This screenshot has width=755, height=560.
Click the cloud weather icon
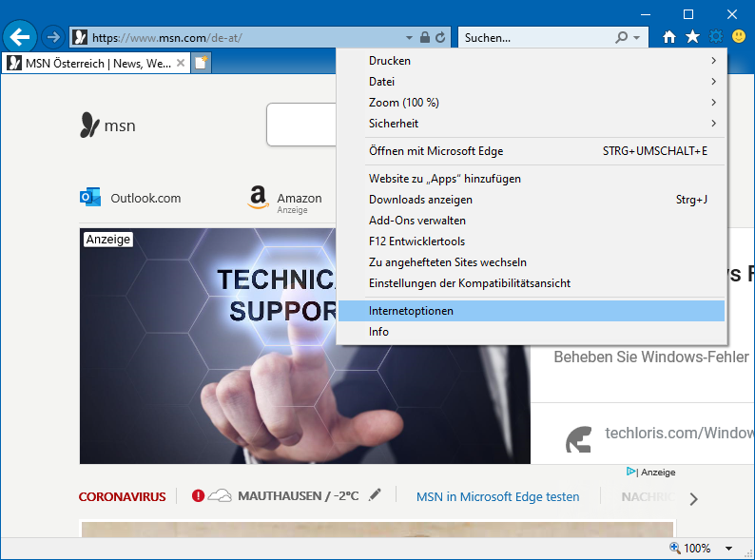click(x=220, y=495)
